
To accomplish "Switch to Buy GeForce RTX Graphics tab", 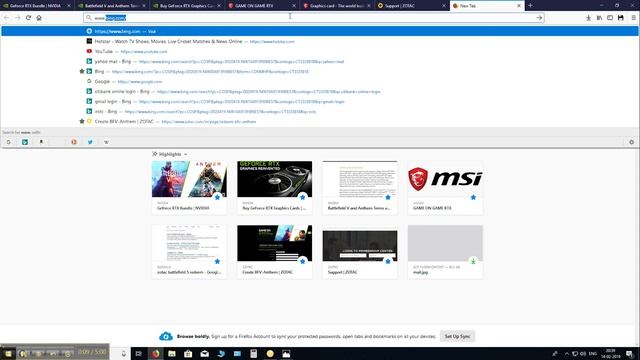I will [186, 6].
